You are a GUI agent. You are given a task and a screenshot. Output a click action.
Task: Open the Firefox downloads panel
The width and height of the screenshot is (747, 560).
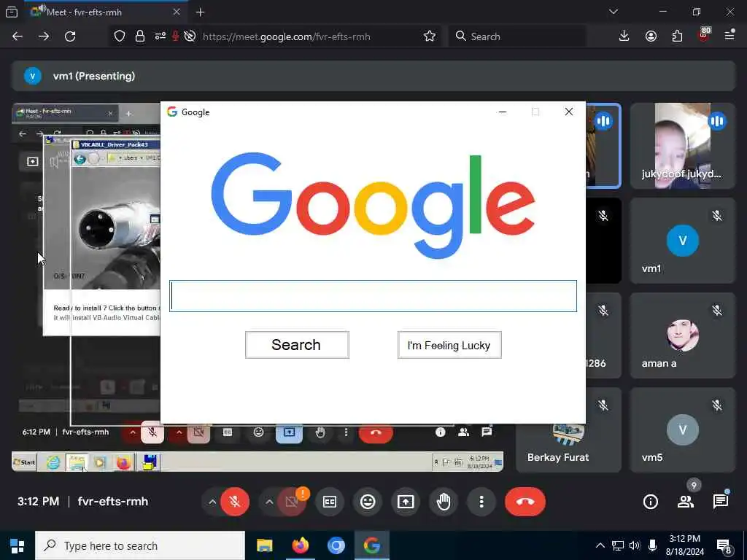tap(624, 36)
